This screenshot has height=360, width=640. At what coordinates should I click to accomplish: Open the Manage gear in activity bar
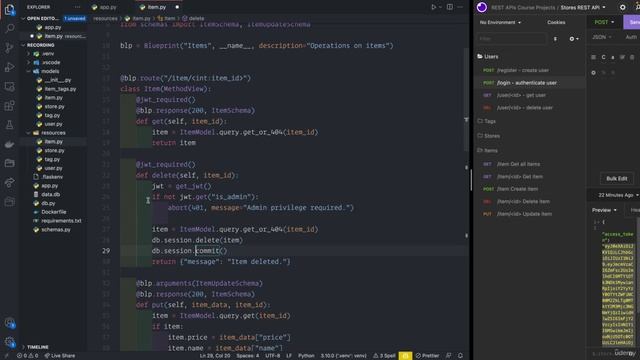[10, 342]
